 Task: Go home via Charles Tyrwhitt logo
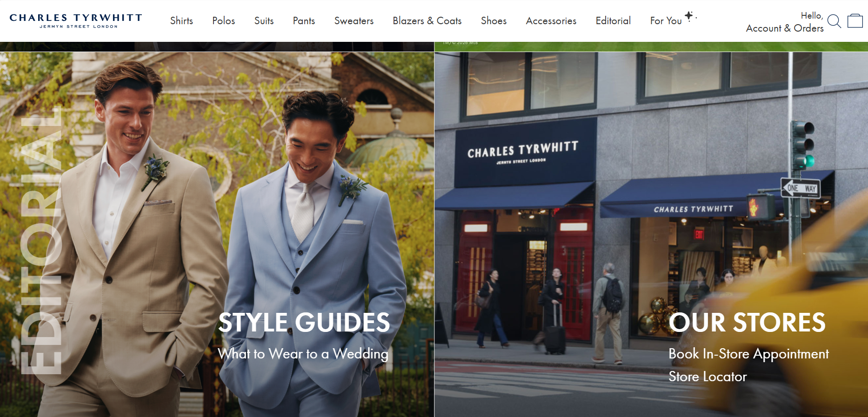pos(76,20)
